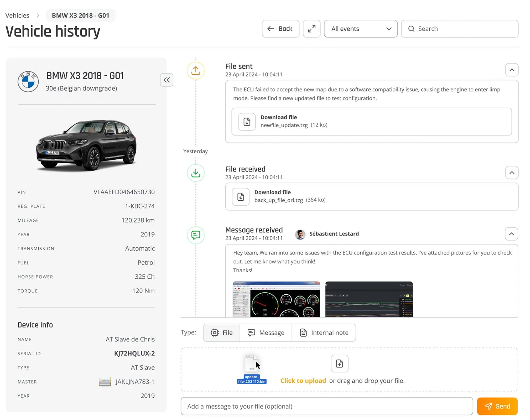Click VIN value VFAAEFD0464650730

[x=124, y=192]
